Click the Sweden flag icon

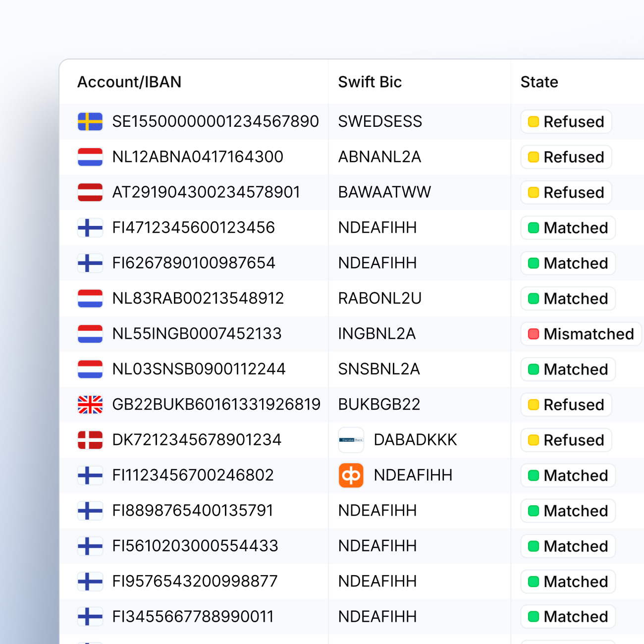click(90, 121)
